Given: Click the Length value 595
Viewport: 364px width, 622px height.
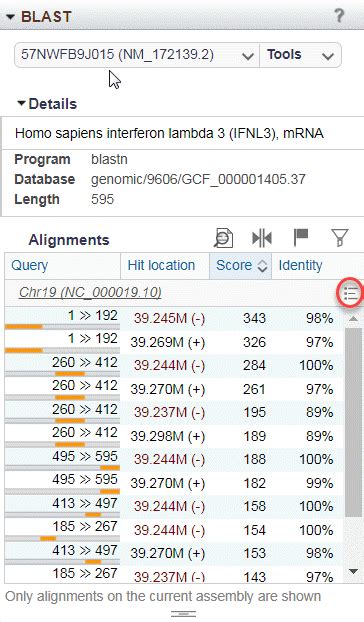Looking at the screenshot, I should 102,199.
